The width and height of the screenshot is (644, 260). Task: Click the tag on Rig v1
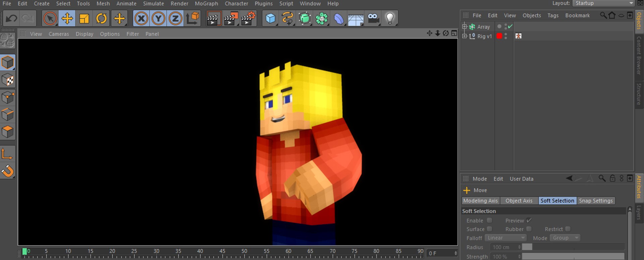click(519, 36)
